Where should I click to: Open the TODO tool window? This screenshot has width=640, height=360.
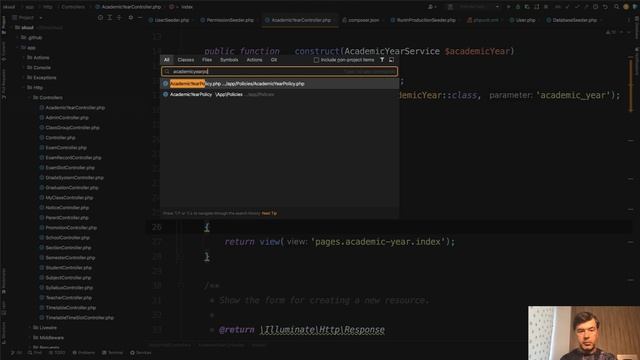coord(57,353)
